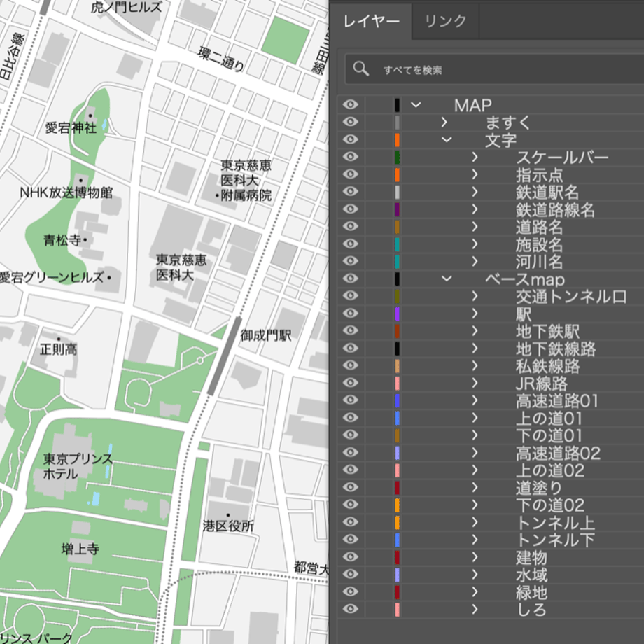This screenshot has height=644, width=644.
Task: Switch to the リンク tab
Action: point(445,22)
